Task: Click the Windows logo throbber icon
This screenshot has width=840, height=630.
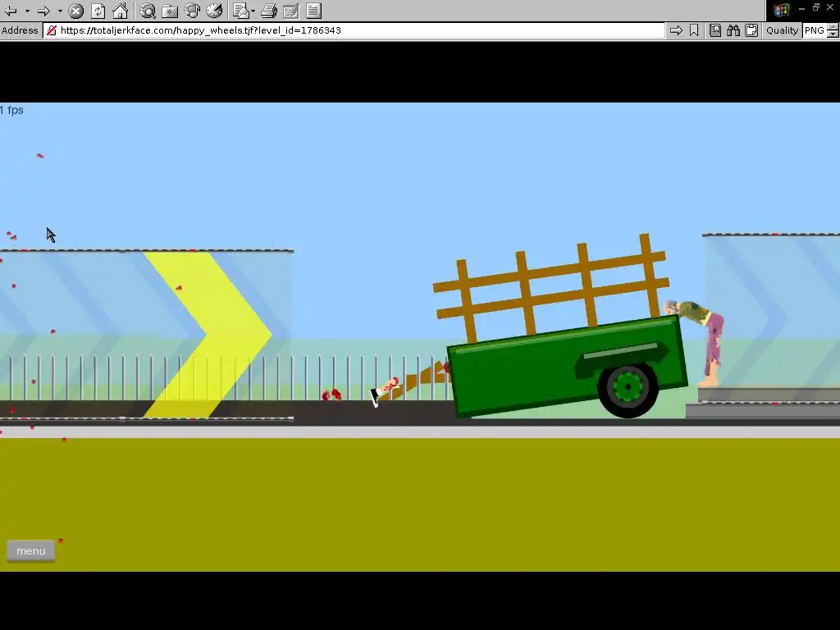Action: pyautogui.click(x=781, y=10)
